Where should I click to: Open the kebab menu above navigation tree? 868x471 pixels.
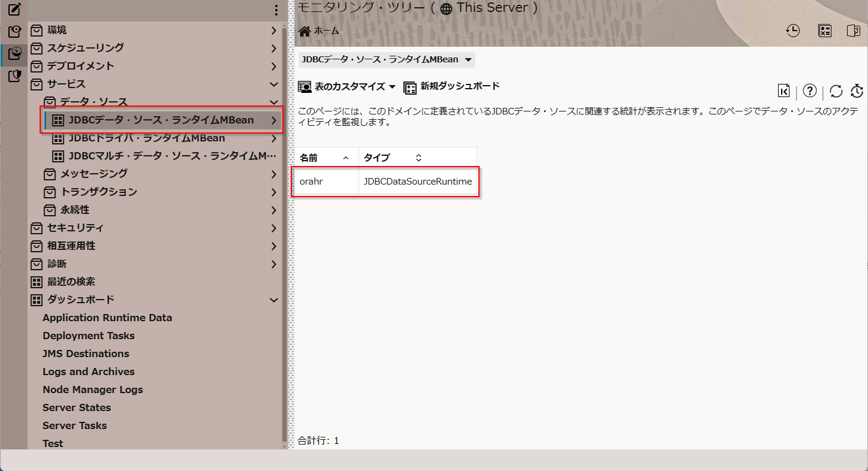pyautogui.click(x=276, y=10)
